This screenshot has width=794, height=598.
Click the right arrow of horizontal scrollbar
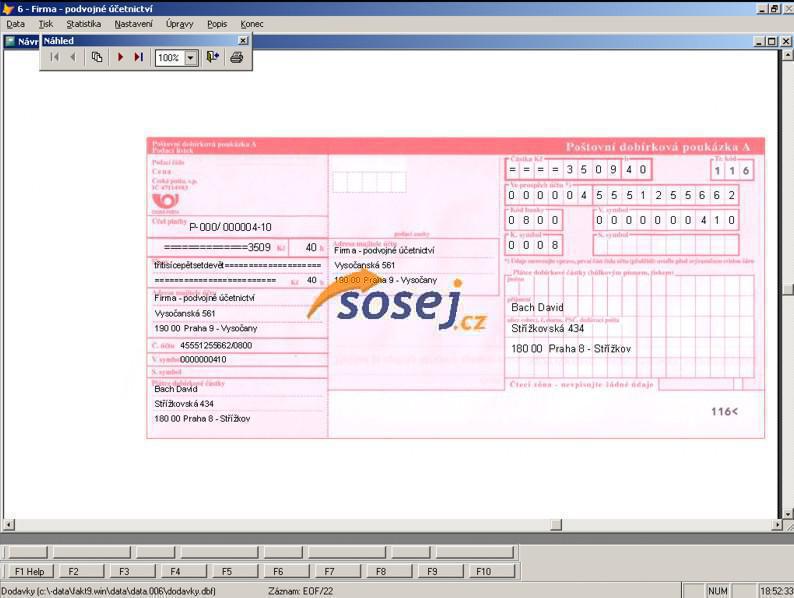coord(778,525)
